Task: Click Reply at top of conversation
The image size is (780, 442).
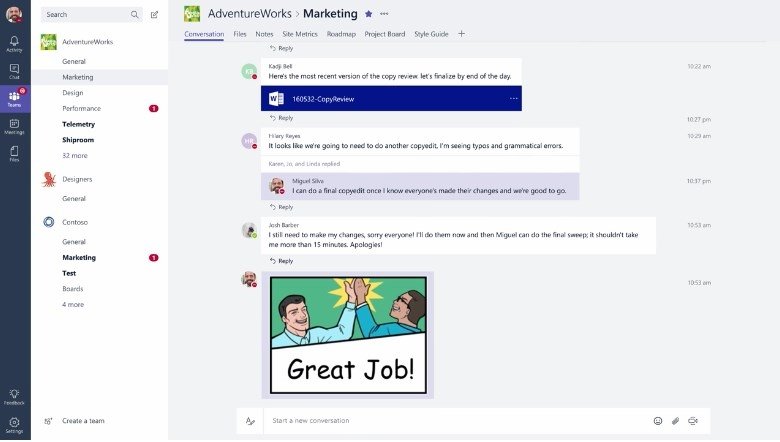Action: tap(282, 48)
